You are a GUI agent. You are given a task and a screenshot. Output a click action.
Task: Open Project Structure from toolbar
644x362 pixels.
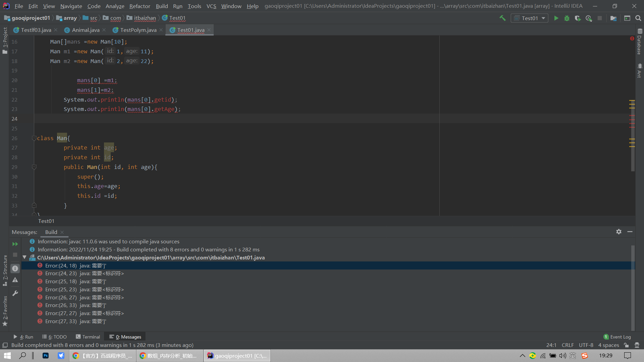pyautogui.click(x=613, y=18)
